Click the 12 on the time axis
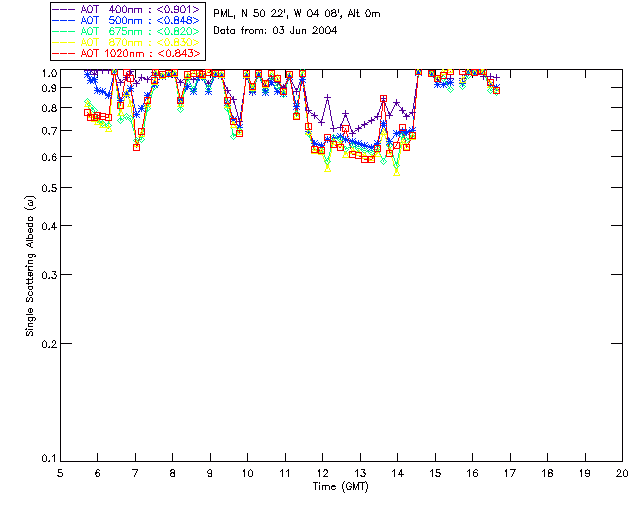This screenshot has height=512, width=640. 322,473
